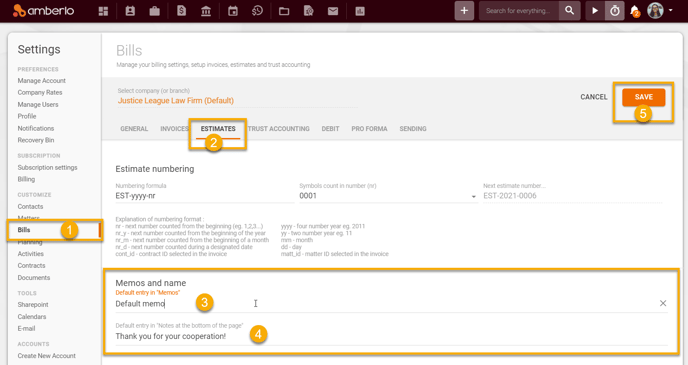Open the Trust Accounting tab
Viewport: 688px width, 365px height.
pyautogui.click(x=279, y=129)
